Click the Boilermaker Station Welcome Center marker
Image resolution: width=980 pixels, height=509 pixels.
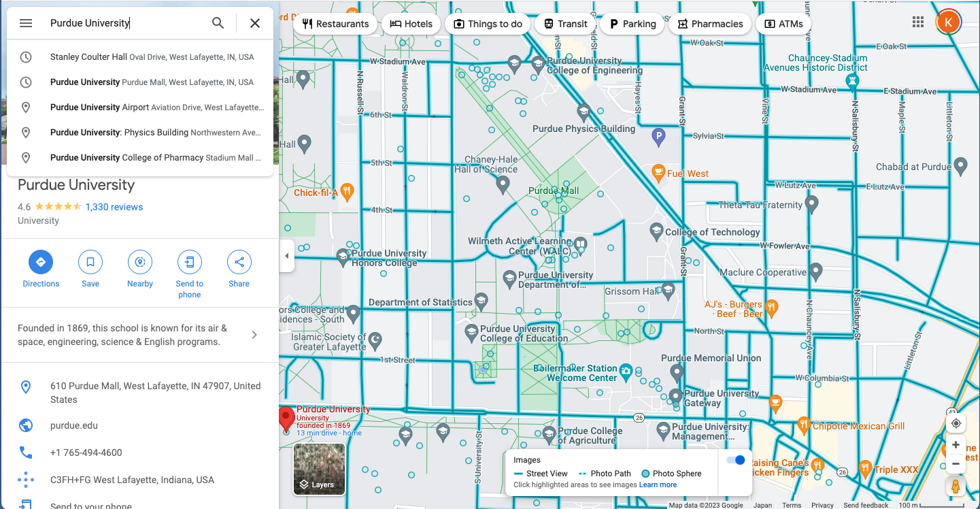(x=626, y=372)
